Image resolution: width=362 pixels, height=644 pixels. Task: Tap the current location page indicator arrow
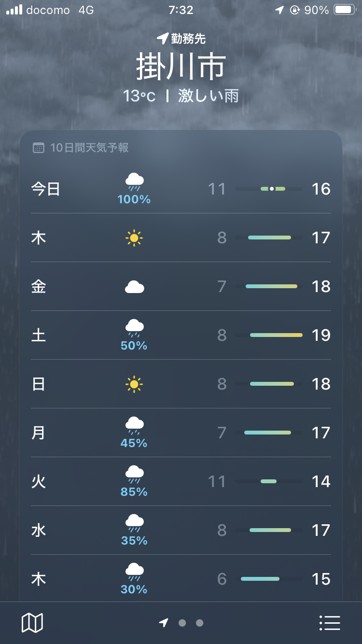point(164,623)
